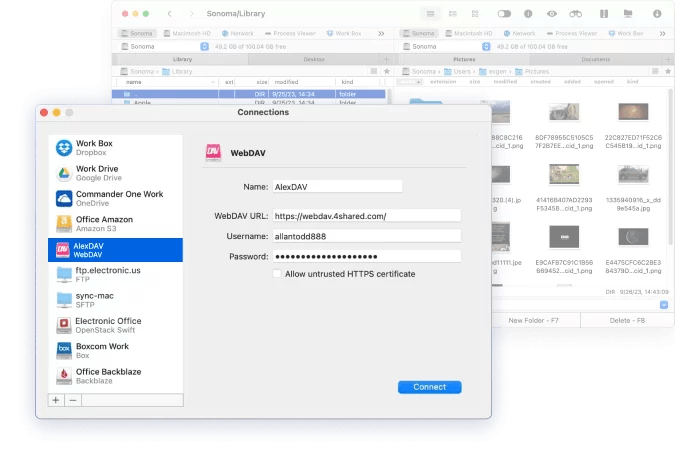Screen dimensions: 675x452
Task: Select the Work Drive Google Drive connection
Action: [115, 173]
